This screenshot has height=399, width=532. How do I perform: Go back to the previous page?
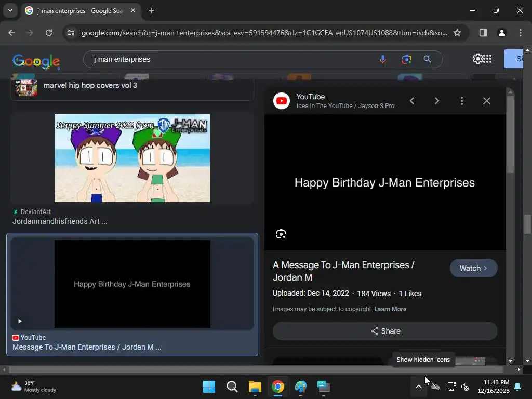click(x=11, y=33)
